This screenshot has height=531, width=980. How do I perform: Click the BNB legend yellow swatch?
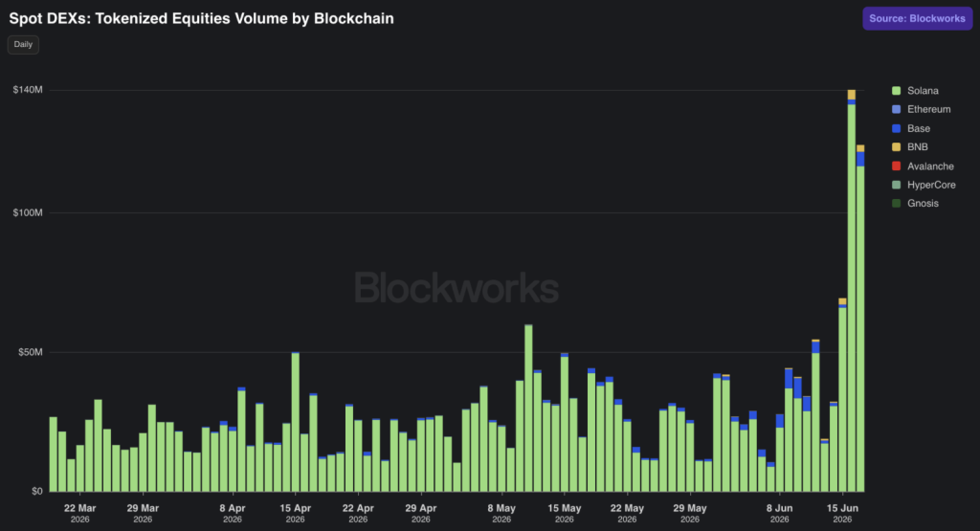coord(896,146)
